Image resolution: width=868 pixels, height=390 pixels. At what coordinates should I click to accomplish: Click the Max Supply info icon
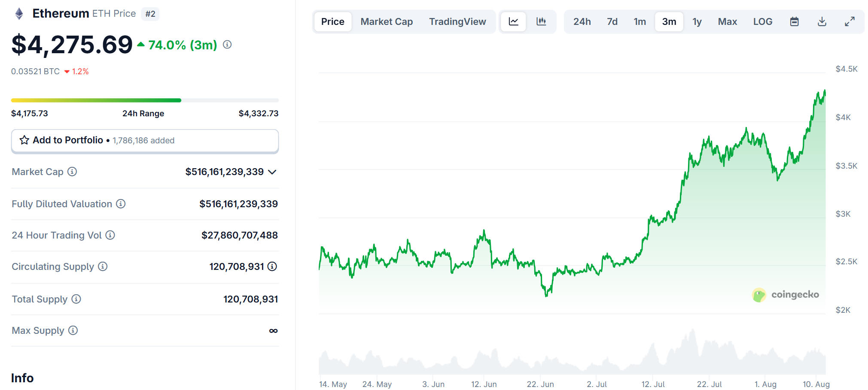click(73, 330)
